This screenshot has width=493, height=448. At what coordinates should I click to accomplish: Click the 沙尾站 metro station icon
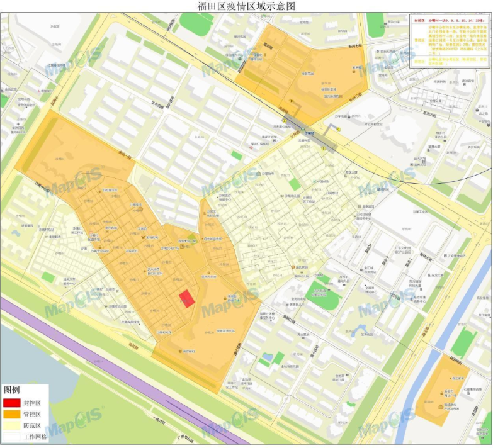(303, 129)
